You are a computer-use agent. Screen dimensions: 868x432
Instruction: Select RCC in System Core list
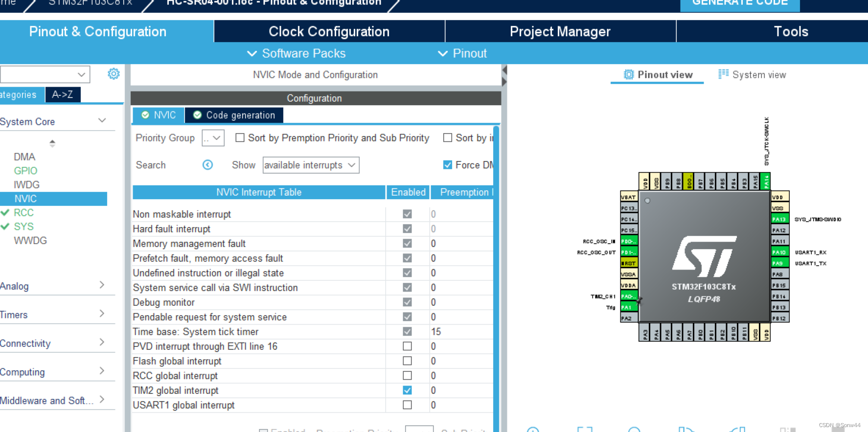point(23,212)
